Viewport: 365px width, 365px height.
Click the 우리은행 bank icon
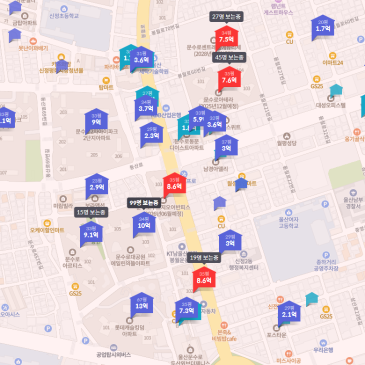pyautogui.click(x=323, y=343)
